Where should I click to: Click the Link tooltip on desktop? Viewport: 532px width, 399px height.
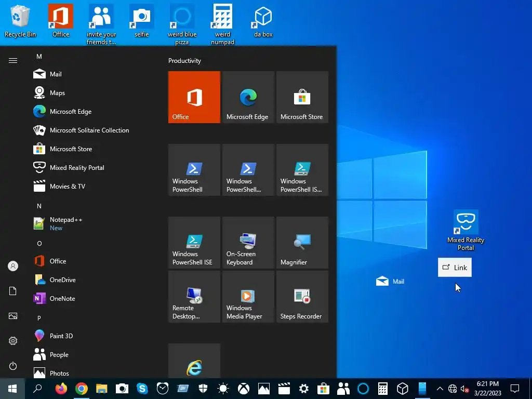coord(455,268)
